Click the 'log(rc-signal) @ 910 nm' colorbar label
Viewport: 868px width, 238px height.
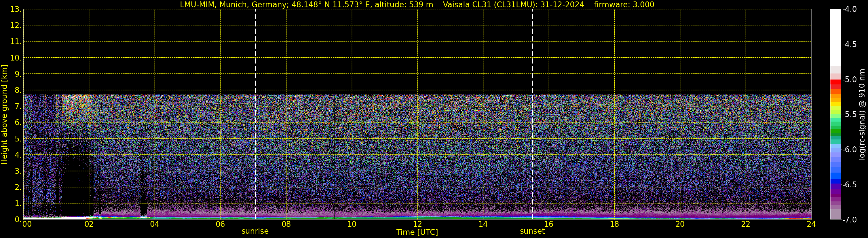pos(862,114)
